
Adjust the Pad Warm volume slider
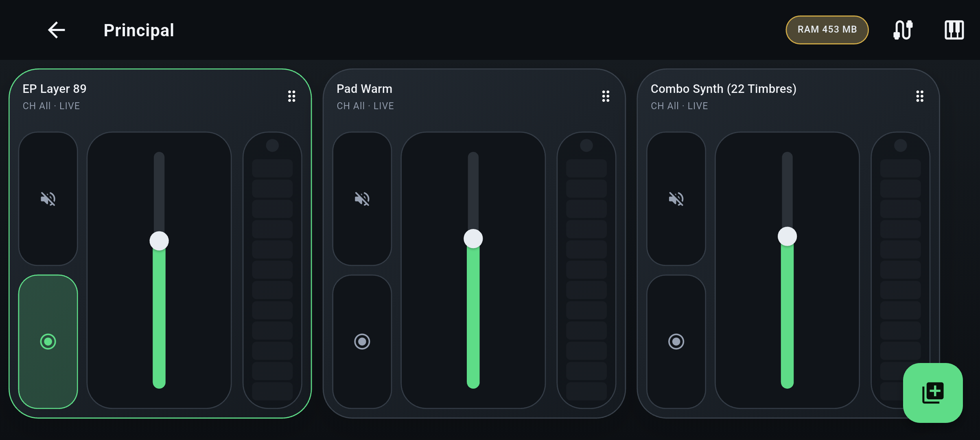(x=473, y=239)
